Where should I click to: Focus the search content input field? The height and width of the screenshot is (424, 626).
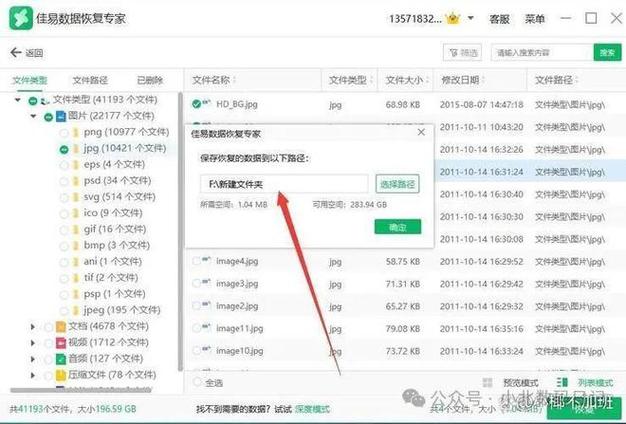tap(542, 53)
